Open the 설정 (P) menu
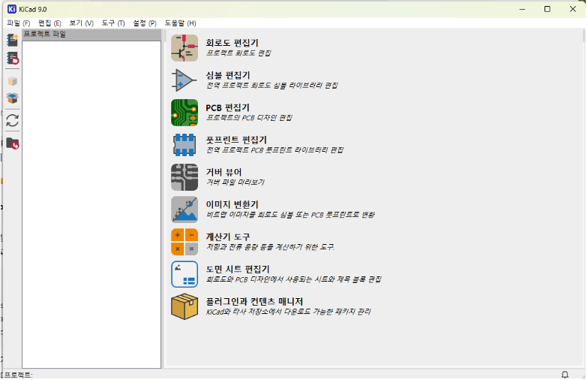The width and height of the screenshot is (588, 380). [x=145, y=23]
